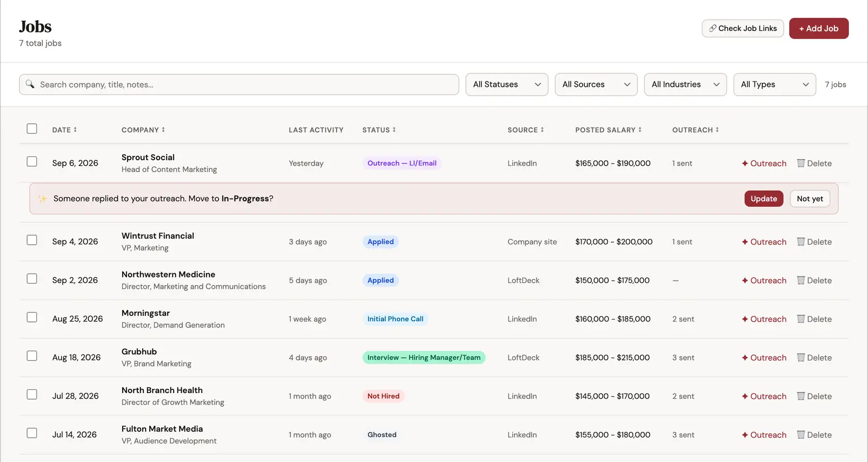Click "Company site" source cell
Screen dimensions: 868x462
coord(532,242)
